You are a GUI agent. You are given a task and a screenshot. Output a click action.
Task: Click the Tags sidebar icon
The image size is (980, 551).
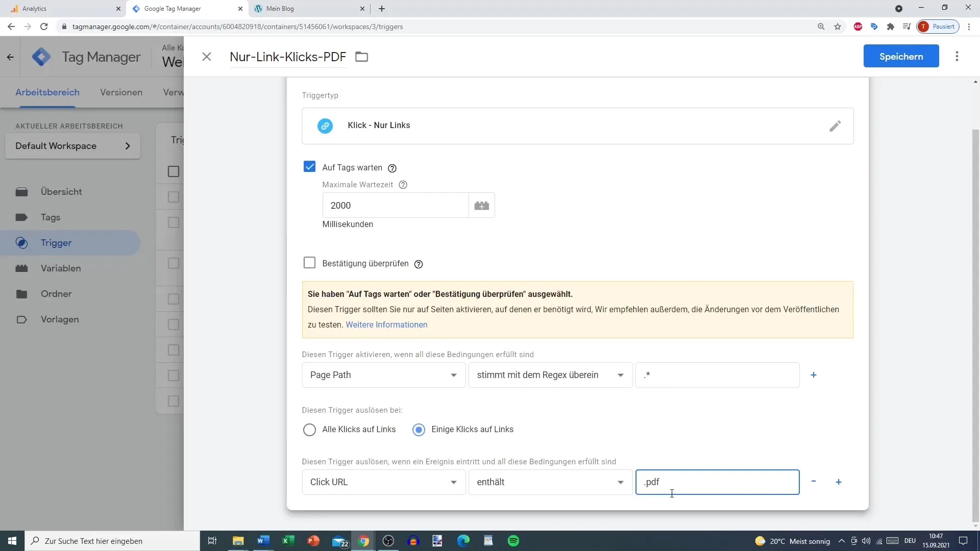click(21, 217)
